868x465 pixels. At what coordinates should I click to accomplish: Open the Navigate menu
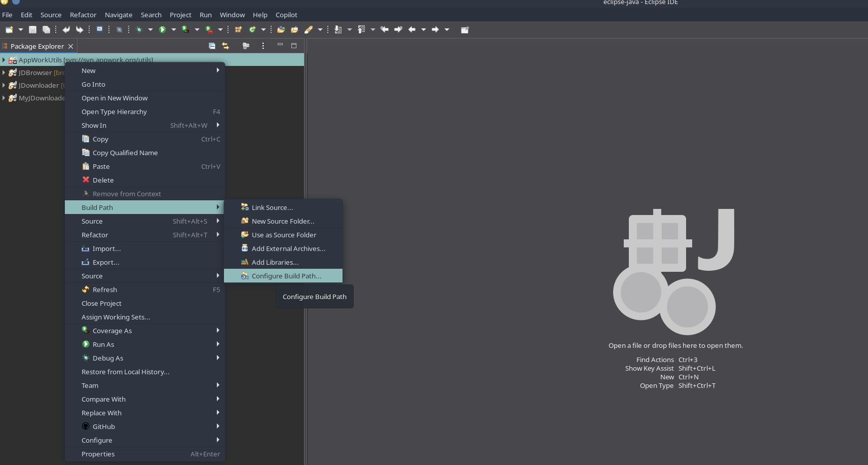(x=119, y=15)
